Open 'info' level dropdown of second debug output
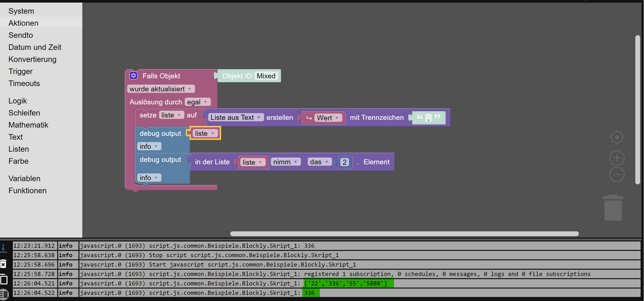 (149, 178)
